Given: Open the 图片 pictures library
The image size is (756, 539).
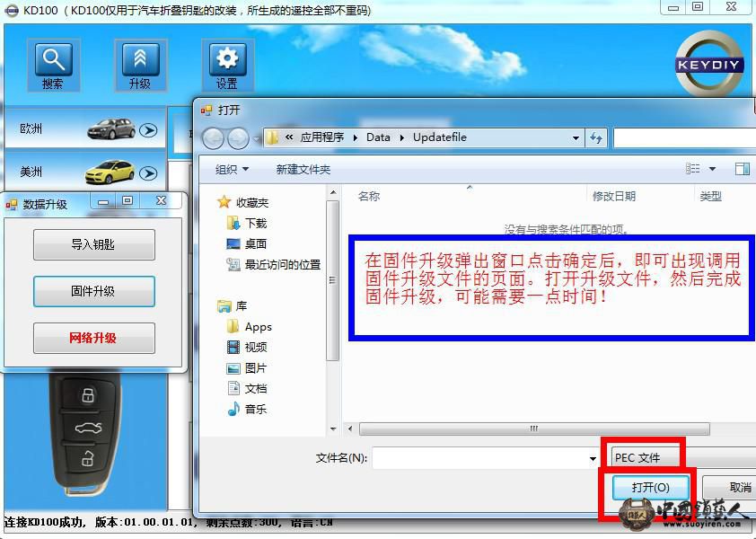Looking at the screenshot, I should point(246,368).
